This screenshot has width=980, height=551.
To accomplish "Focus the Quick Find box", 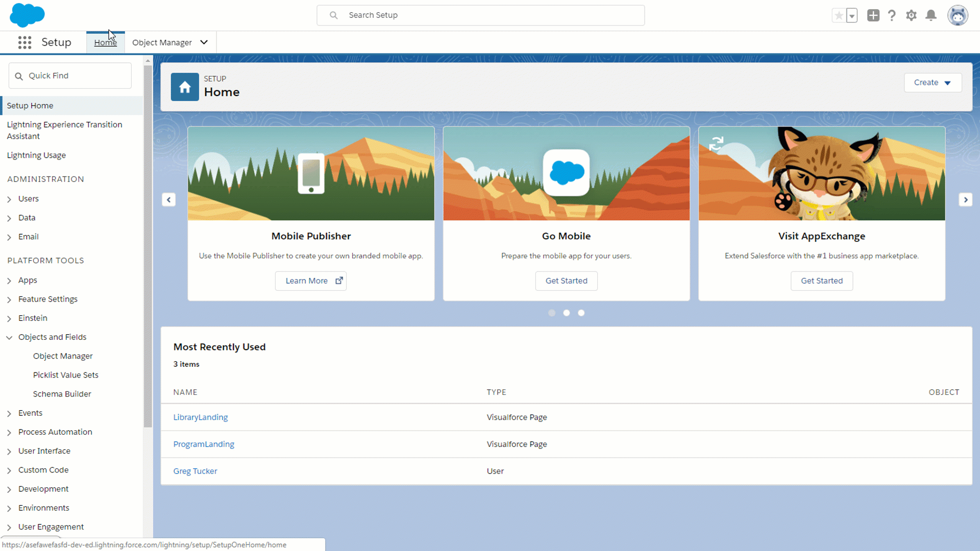I will click(70, 76).
